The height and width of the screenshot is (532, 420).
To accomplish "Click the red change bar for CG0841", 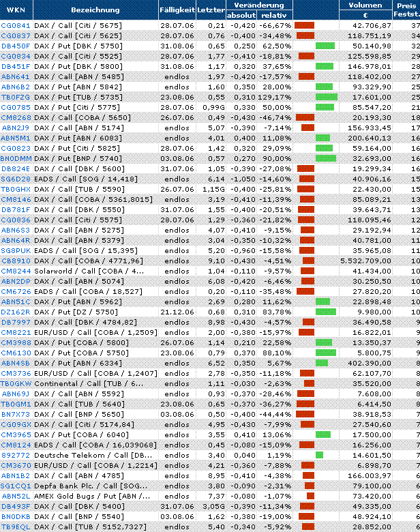I will (x=304, y=25).
